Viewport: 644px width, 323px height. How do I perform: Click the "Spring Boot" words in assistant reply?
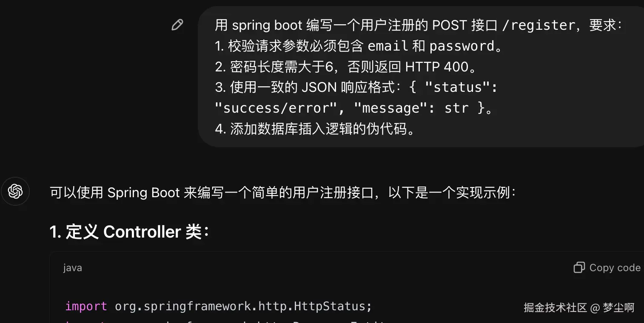(x=144, y=193)
